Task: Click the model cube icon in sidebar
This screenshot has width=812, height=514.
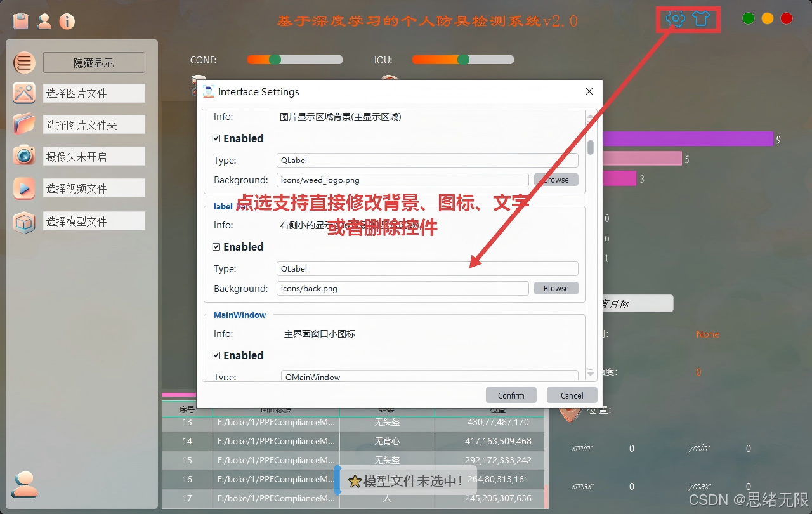Action: tap(24, 221)
